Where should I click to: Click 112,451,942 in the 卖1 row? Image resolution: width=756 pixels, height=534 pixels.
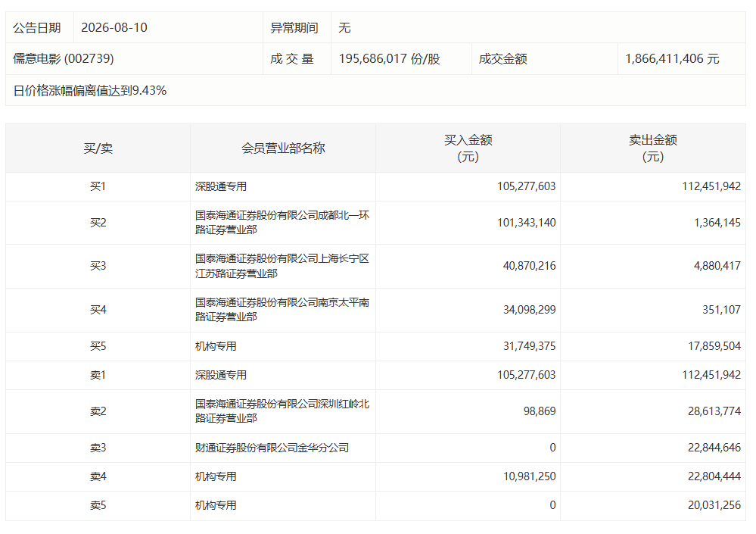point(711,375)
